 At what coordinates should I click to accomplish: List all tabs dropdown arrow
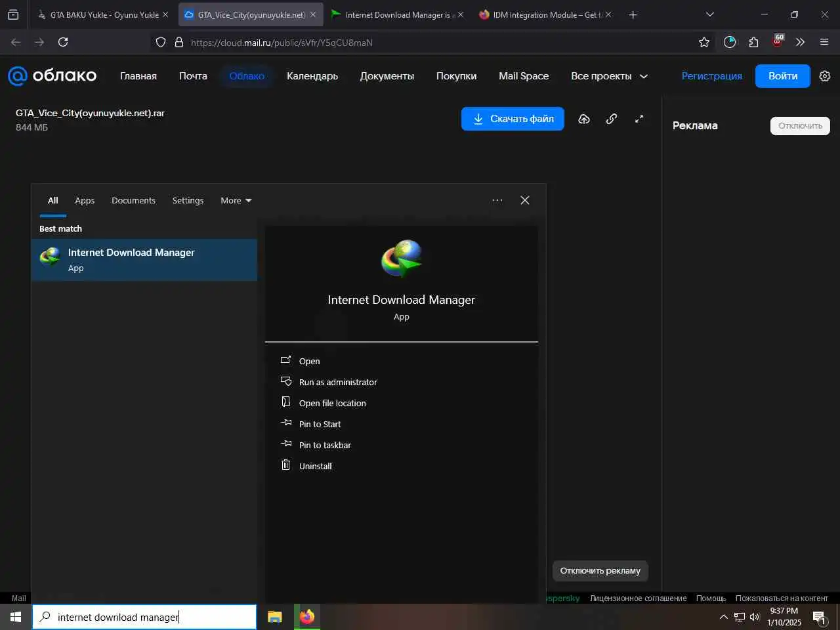(x=709, y=14)
